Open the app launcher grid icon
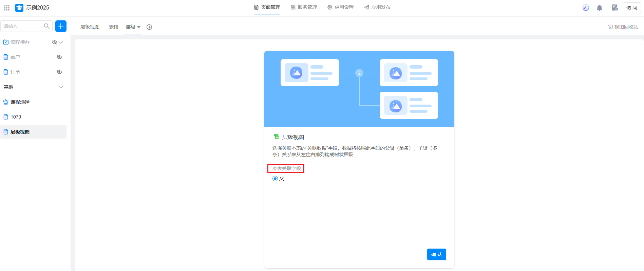This screenshot has width=644, height=271. (7, 7)
